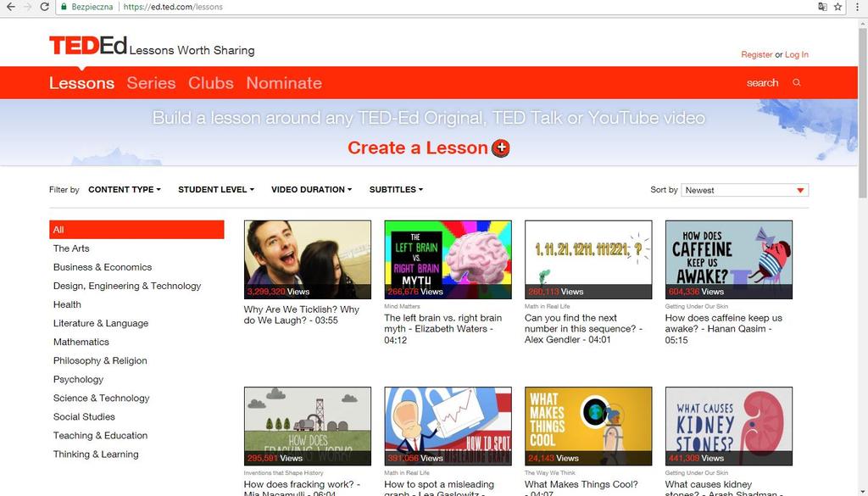Click the search magnifier icon

[797, 82]
